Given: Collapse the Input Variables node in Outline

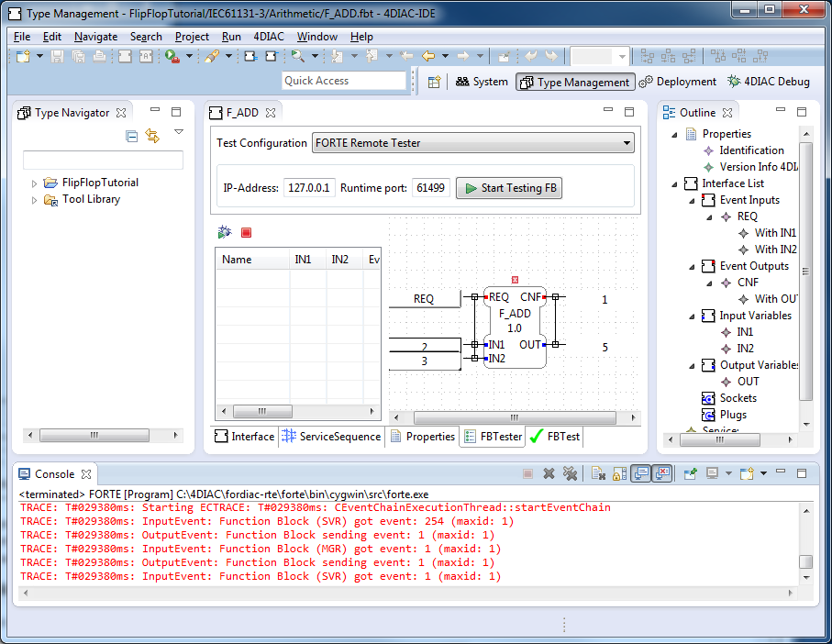Looking at the screenshot, I should click(x=692, y=316).
